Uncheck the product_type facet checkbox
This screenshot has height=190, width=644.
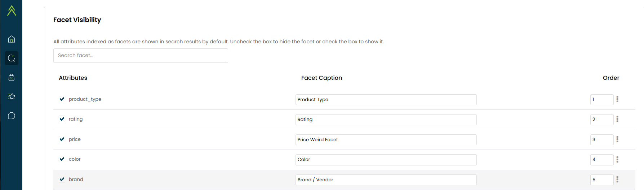(x=62, y=99)
